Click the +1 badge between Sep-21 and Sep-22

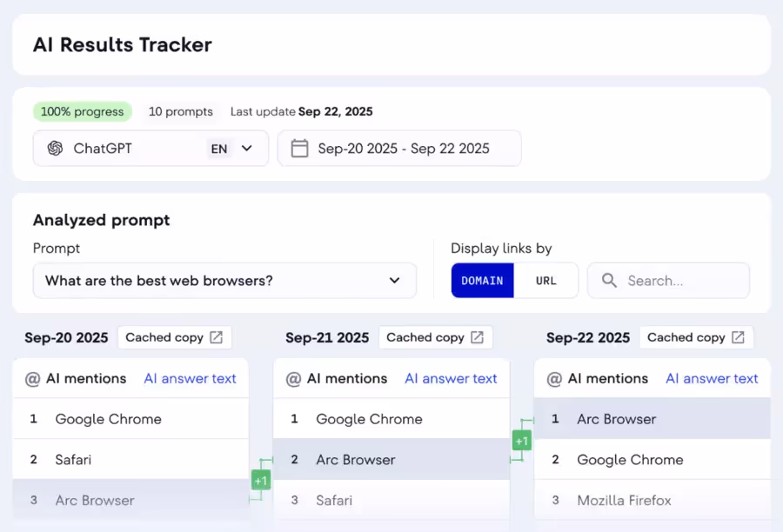tap(522, 441)
